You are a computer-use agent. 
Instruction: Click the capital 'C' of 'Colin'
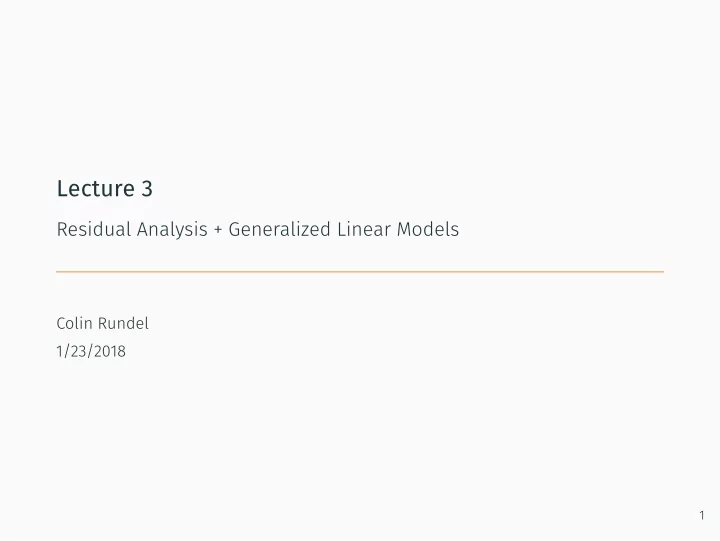click(x=62, y=323)
